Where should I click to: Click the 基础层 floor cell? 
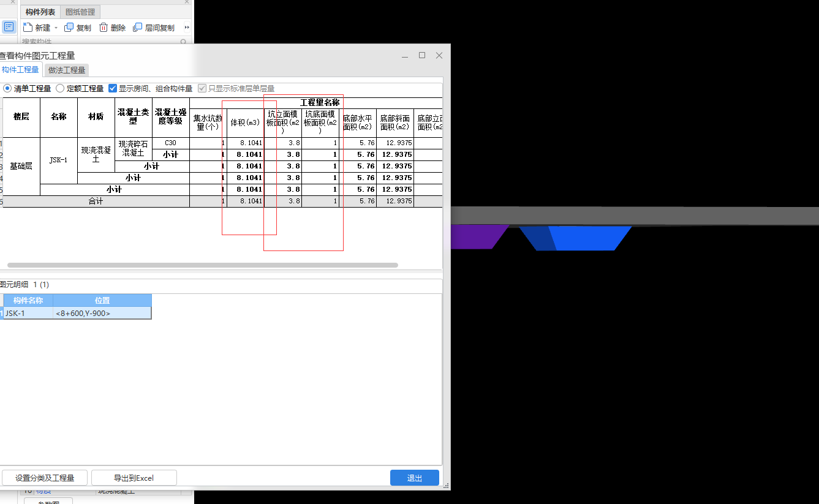(21, 166)
